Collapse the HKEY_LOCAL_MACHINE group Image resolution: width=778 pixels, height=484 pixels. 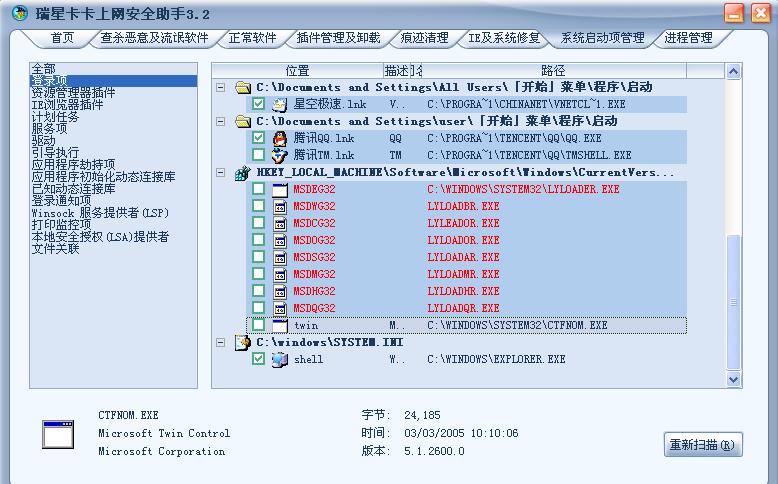(x=221, y=172)
